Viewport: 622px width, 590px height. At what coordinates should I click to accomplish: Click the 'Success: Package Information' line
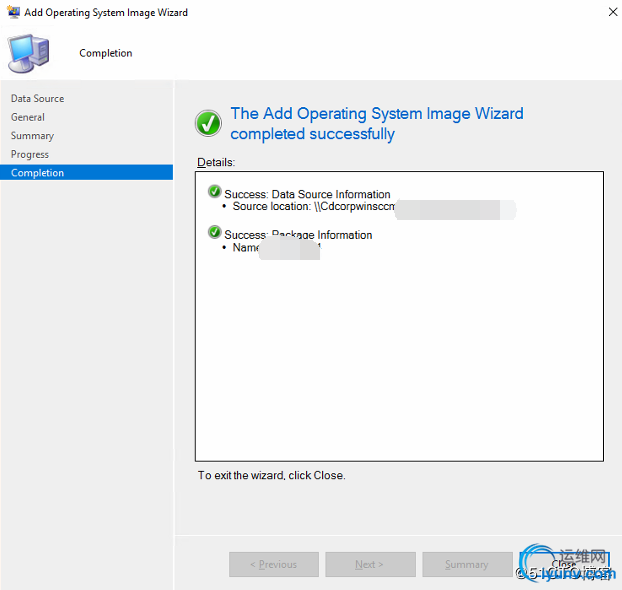coord(298,235)
